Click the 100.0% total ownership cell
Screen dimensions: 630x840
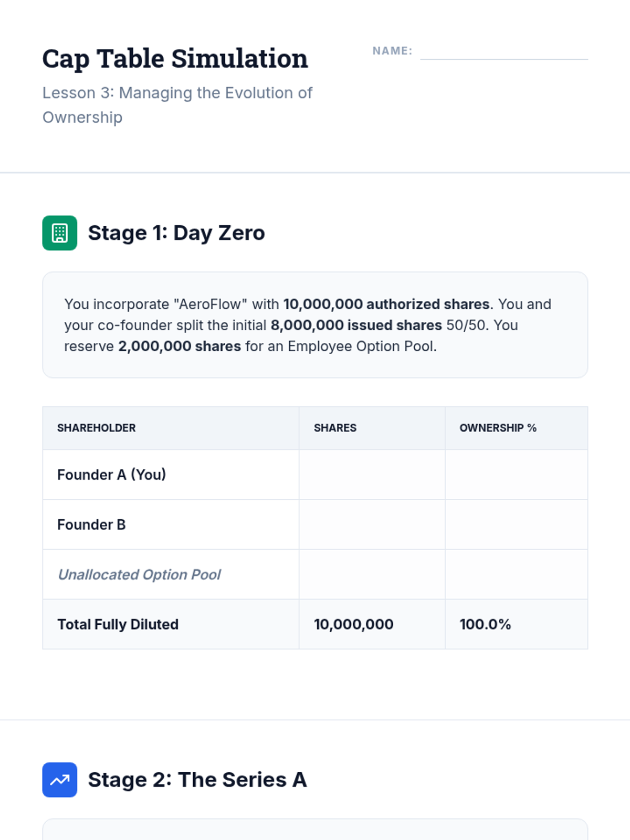485,624
